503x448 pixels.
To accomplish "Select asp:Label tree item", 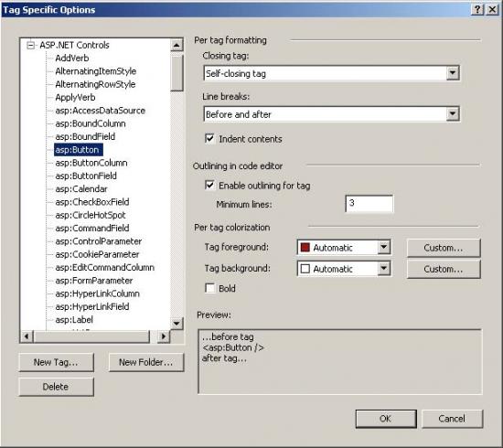I will [74, 320].
